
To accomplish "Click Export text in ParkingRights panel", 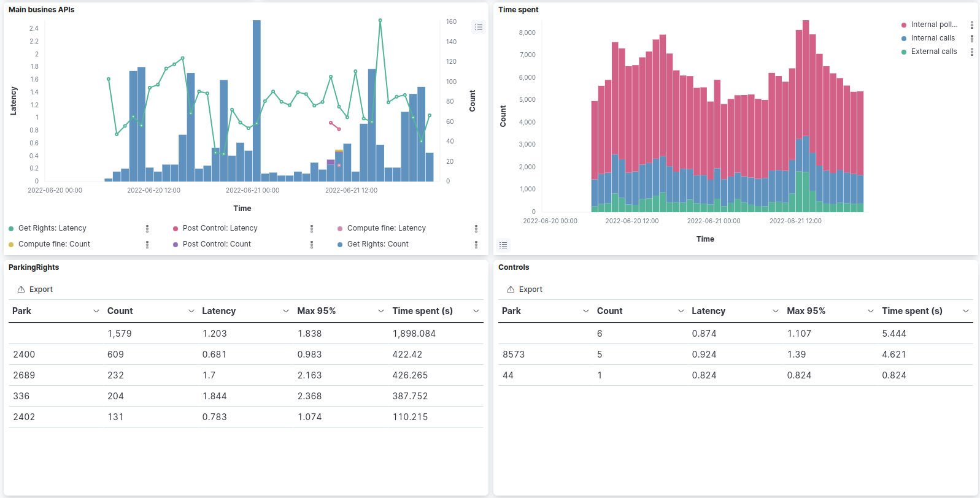I will [x=41, y=289].
